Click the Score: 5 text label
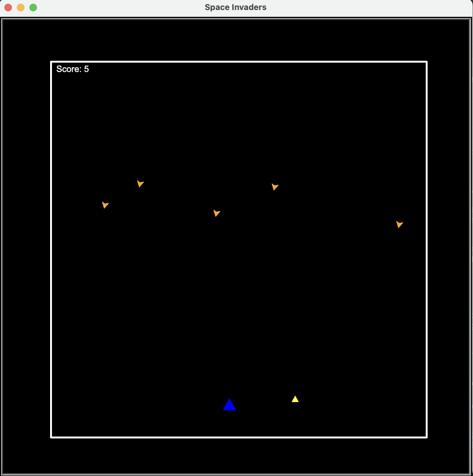This screenshot has height=476, width=473. (x=73, y=69)
